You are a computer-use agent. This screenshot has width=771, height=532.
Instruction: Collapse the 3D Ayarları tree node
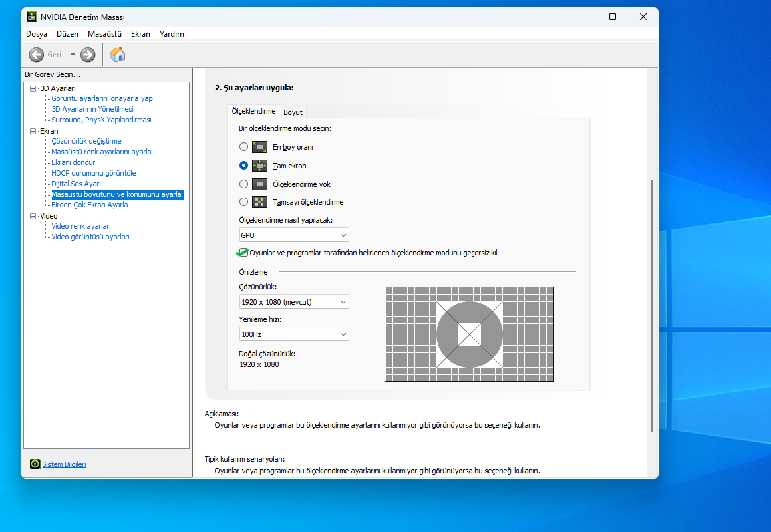(33, 89)
